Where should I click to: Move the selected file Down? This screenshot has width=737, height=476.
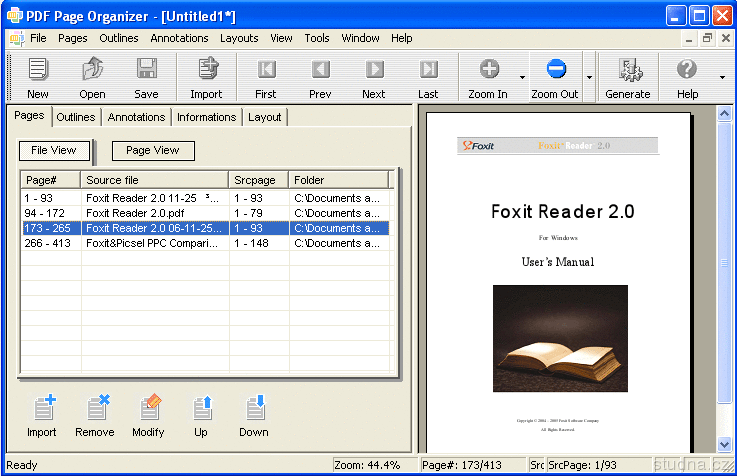pos(254,415)
